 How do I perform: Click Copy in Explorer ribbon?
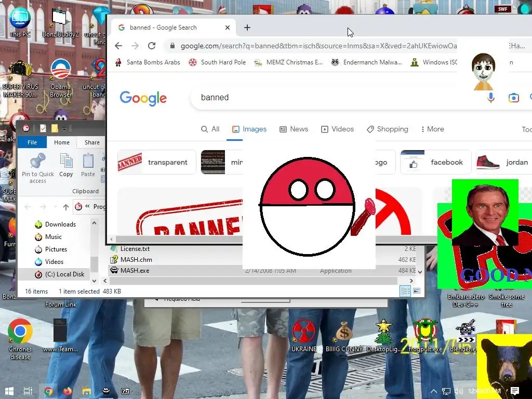click(66, 165)
